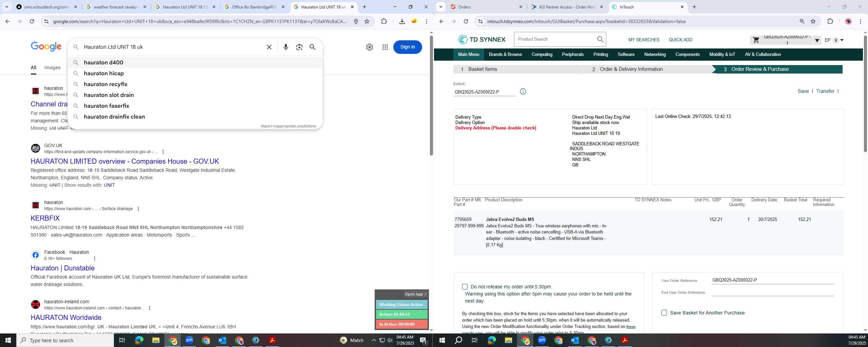Click the Basket name field
Image resolution: width=868 pixels, height=347 pixels.
click(x=484, y=92)
